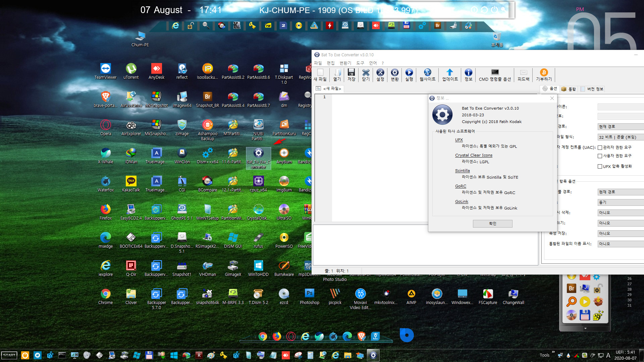Select the cpuz_x64 desktop icon
This screenshot has height=362, width=644.
coord(258,184)
